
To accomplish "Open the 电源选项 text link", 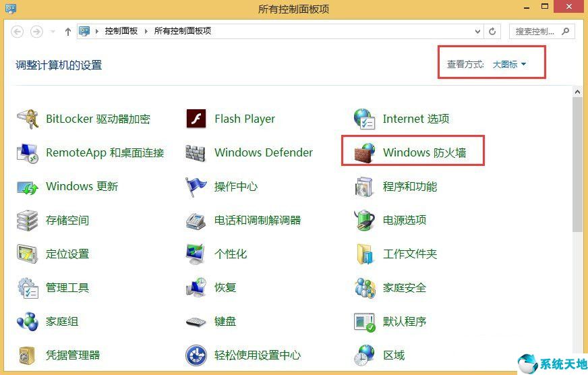I will (405, 220).
